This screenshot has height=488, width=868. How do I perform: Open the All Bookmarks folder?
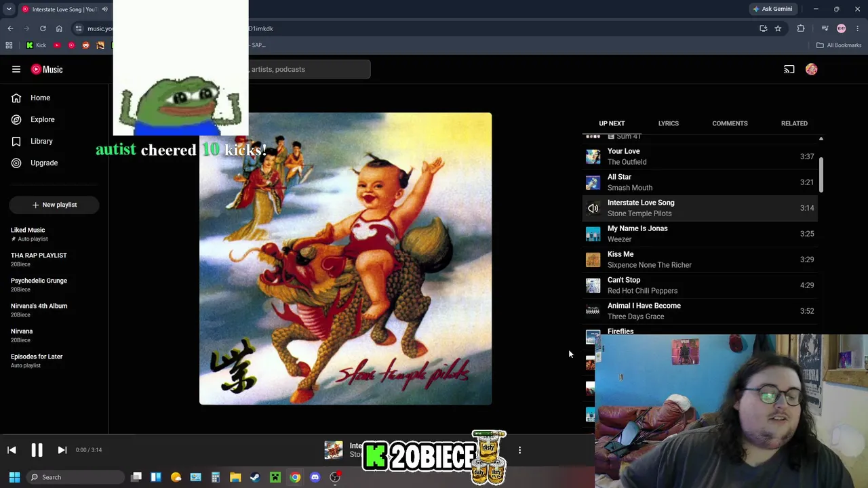pyautogui.click(x=839, y=45)
